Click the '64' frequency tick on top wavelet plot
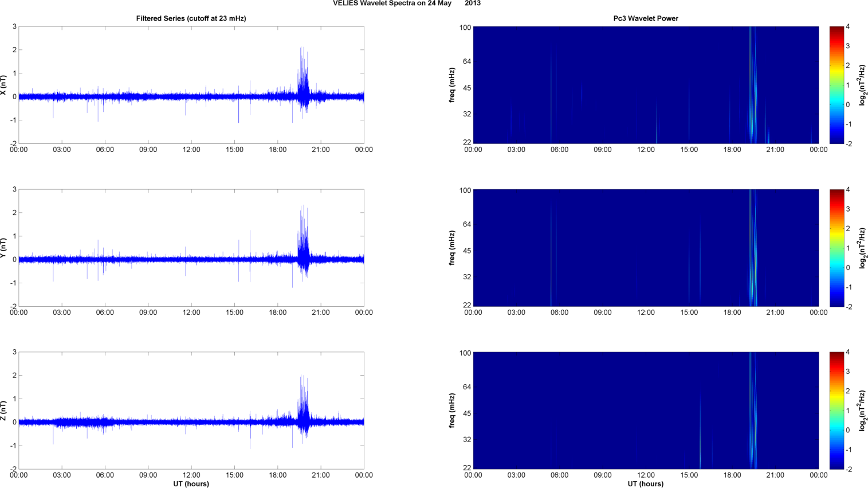868x488 pixels. click(x=466, y=61)
